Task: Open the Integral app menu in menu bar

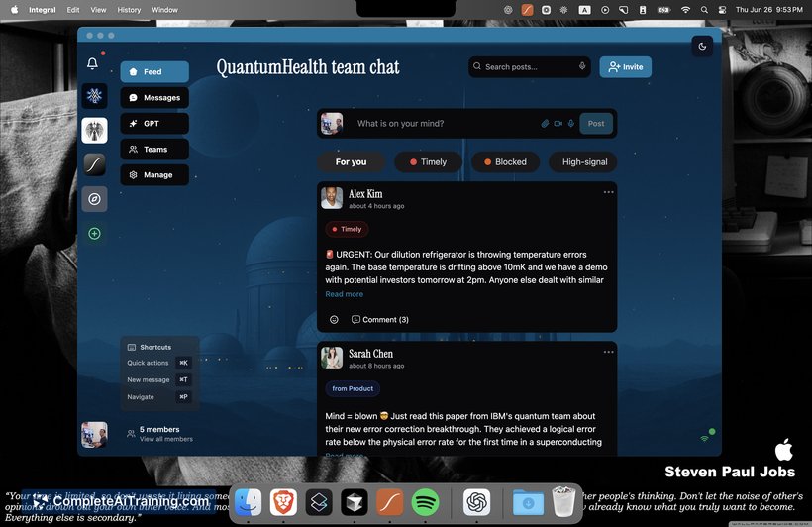Action: (43, 9)
